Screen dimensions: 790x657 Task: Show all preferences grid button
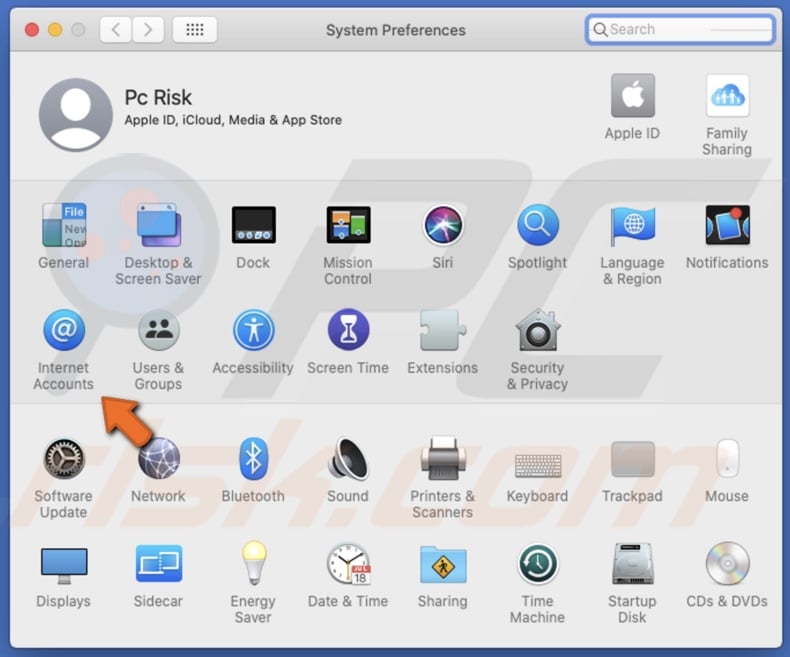pyautogui.click(x=195, y=30)
